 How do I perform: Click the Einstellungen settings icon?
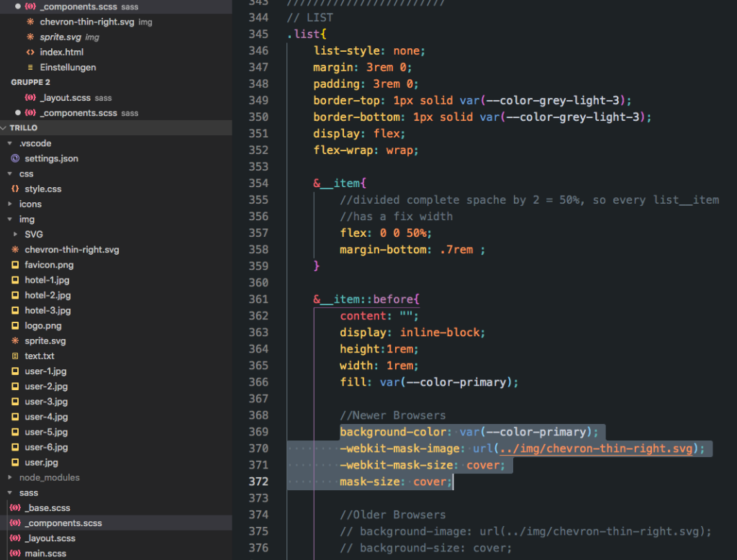30,67
